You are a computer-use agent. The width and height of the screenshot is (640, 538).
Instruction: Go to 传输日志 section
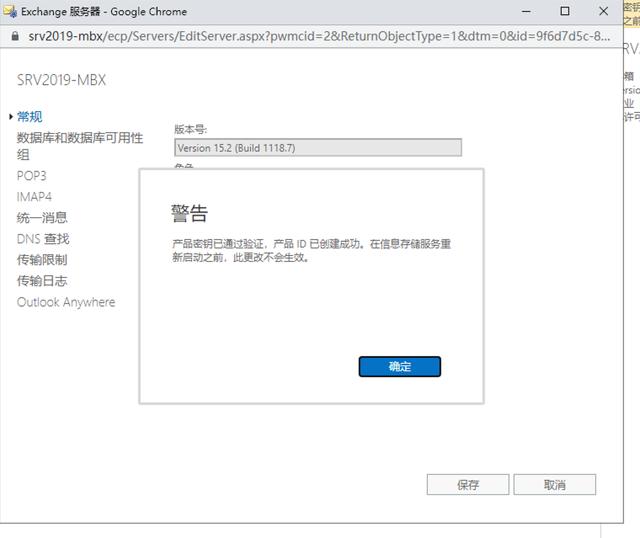[42, 281]
